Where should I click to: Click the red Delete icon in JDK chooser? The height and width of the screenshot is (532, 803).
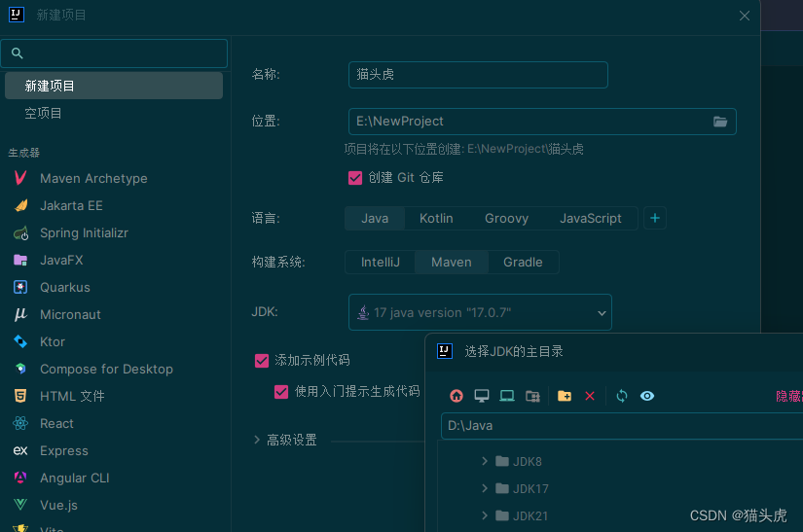click(x=590, y=396)
